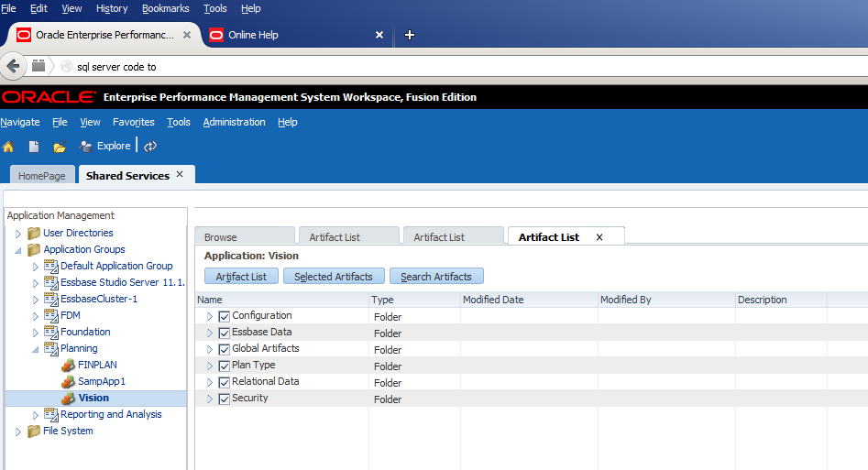Click the SampApp1 application icon
This screenshot has width=868, height=470.
[x=68, y=382]
